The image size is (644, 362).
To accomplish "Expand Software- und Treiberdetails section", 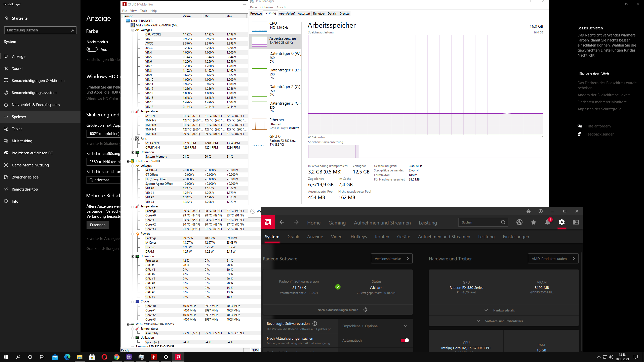I will pyautogui.click(x=504, y=321).
